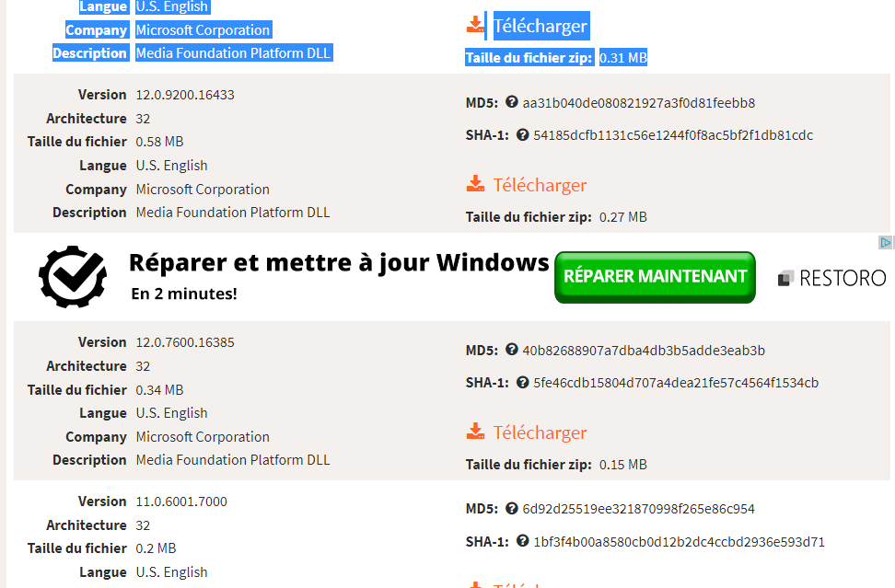This screenshot has height=588, width=895.
Task: Click the ad subtitle En 2 minutes!
Action: click(184, 294)
